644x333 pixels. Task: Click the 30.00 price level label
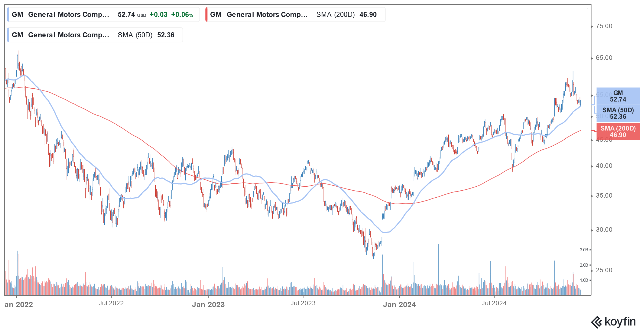click(x=604, y=230)
